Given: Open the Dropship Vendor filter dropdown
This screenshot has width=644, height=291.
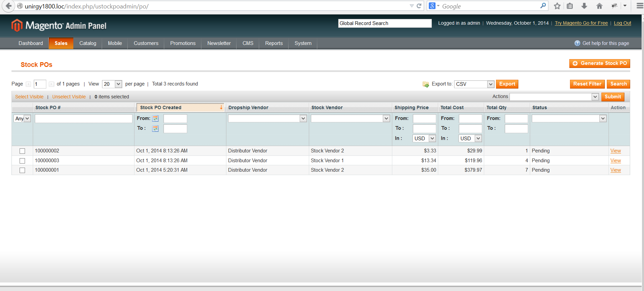Looking at the screenshot, I should click(267, 119).
